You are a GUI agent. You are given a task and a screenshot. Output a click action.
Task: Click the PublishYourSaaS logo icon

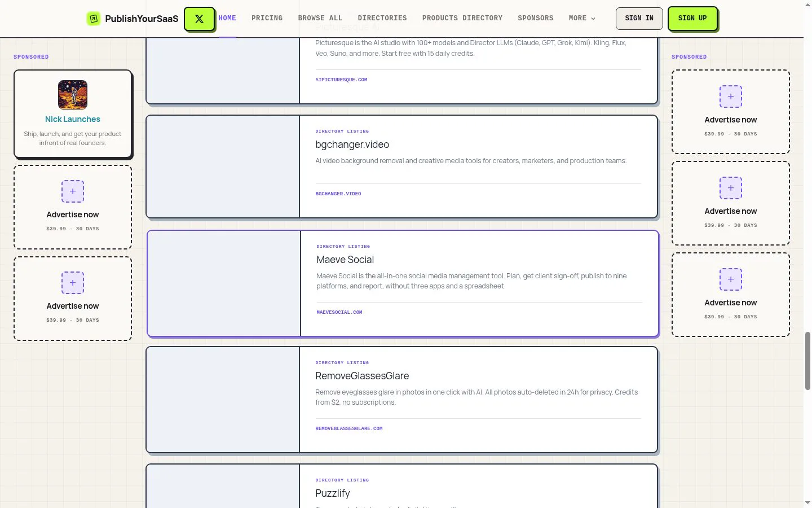click(94, 19)
